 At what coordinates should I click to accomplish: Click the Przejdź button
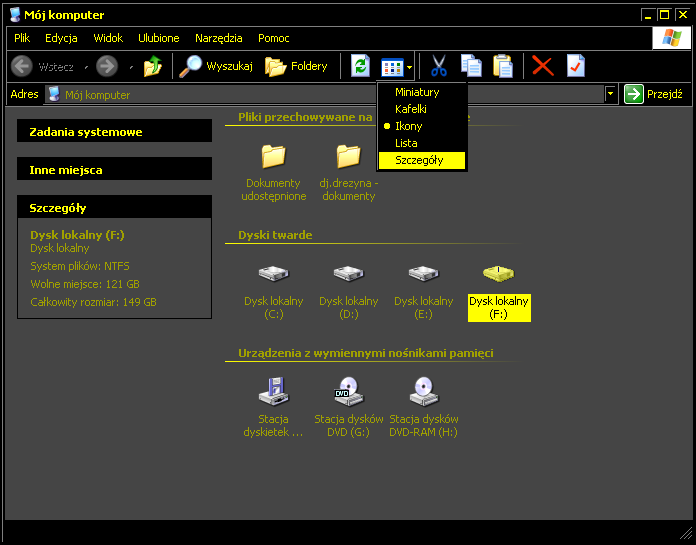pyautogui.click(x=654, y=95)
